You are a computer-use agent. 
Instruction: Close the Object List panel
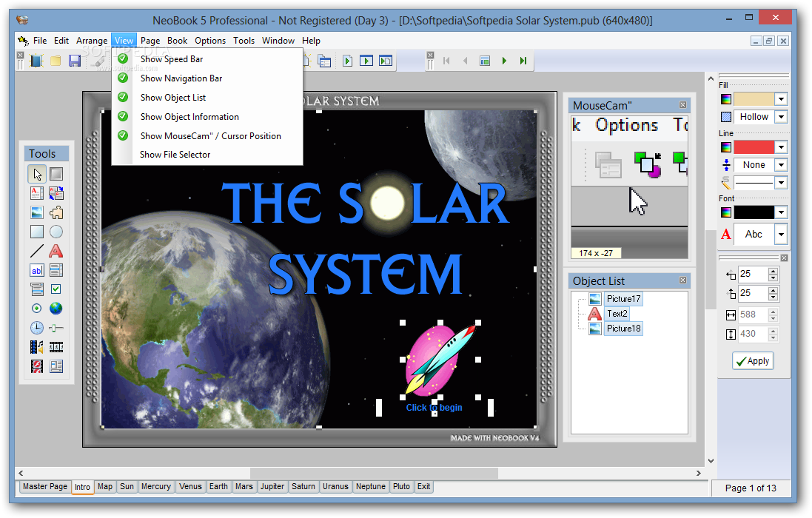coord(683,280)
